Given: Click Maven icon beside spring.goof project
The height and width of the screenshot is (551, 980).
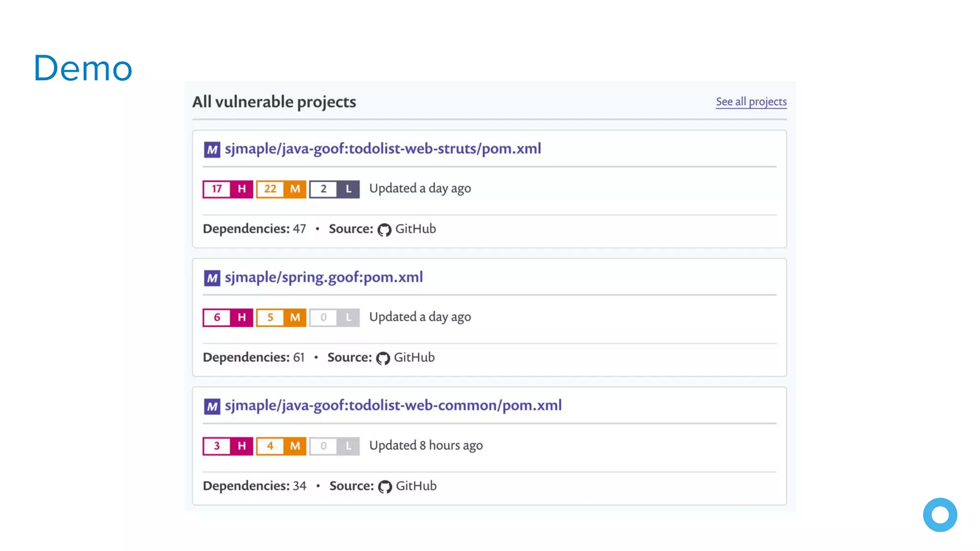Looking at the screenshot, I should 212,278.
